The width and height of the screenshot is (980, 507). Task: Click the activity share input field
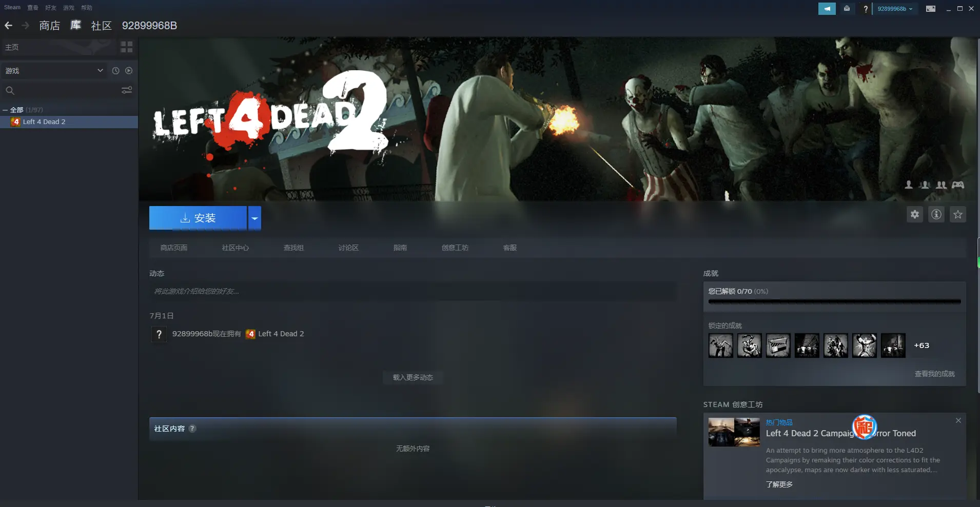point(413,291)
